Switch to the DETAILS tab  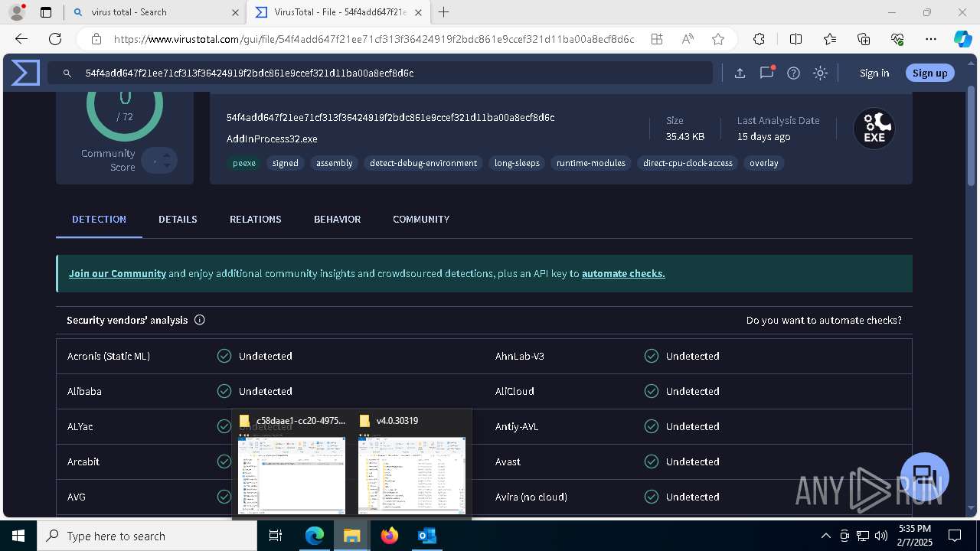pyautogui.click(x=178, y=219)
